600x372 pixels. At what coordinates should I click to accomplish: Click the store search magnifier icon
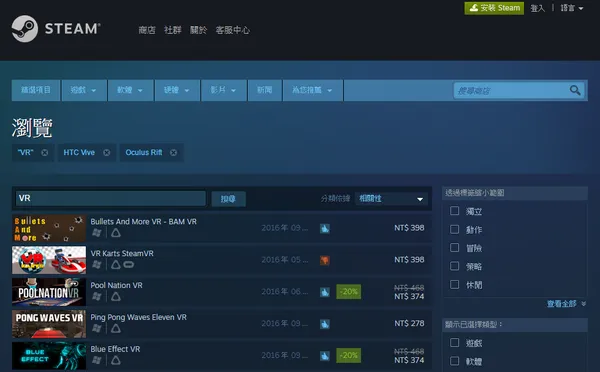[x=575, y=90]
